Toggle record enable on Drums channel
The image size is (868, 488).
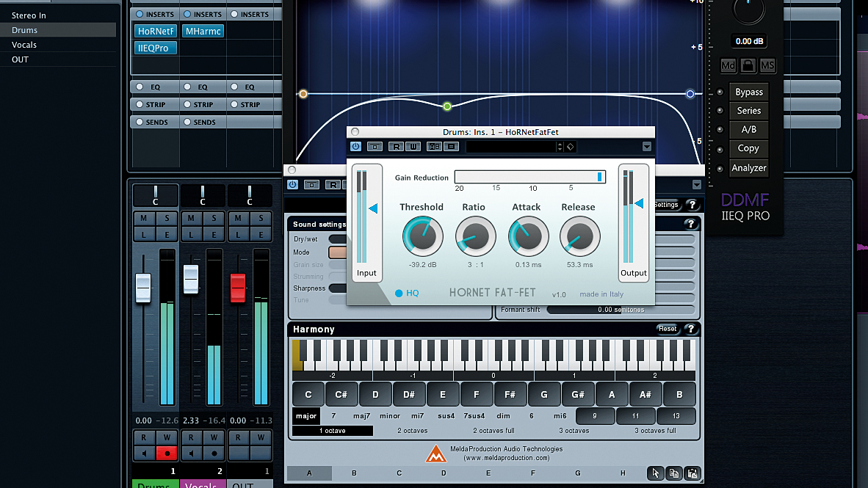point(167,454)
